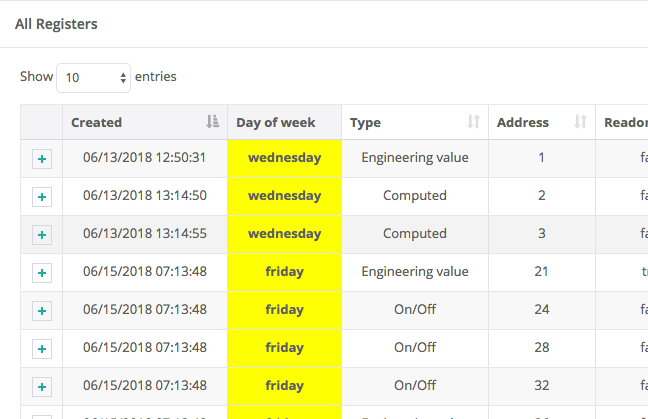This screenshot has width=648, height=419.
Task: Expand the row with address 21
Action: coord(42,273)
